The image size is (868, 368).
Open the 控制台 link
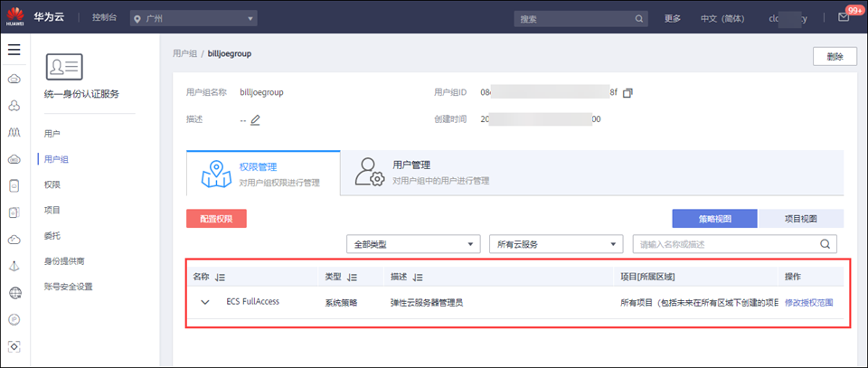tap(105, 18)
